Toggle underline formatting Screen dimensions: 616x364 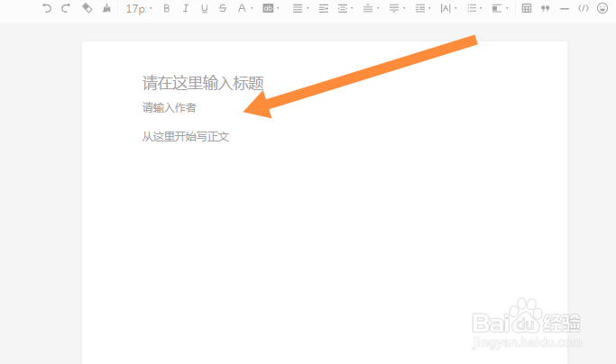tap(205, 8)
